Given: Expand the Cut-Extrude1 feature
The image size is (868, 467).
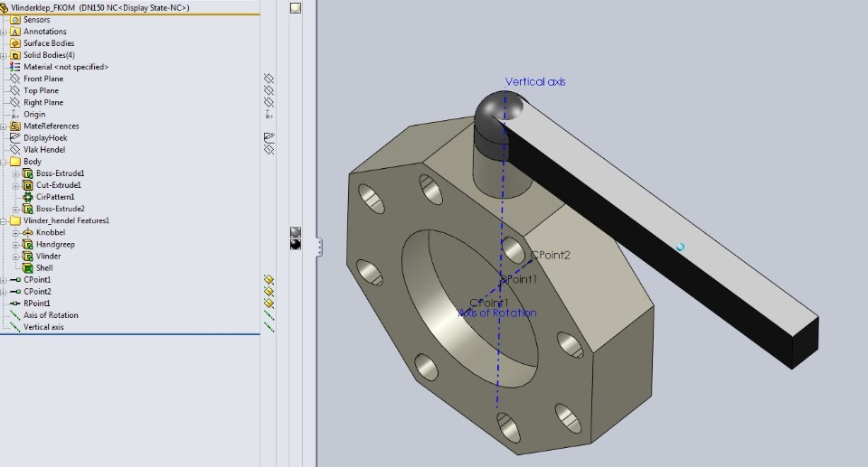Looking at the screenshot, I should click(15, 185).
